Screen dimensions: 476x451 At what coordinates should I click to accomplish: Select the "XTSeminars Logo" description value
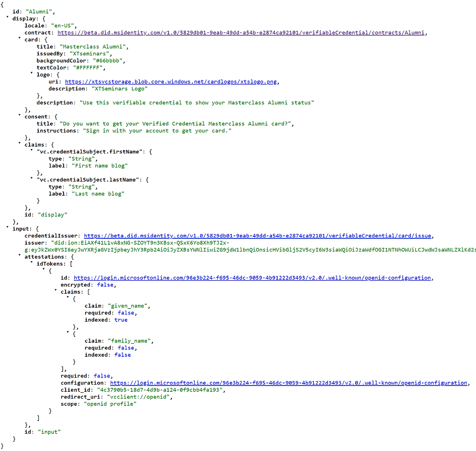click(119, 89)
